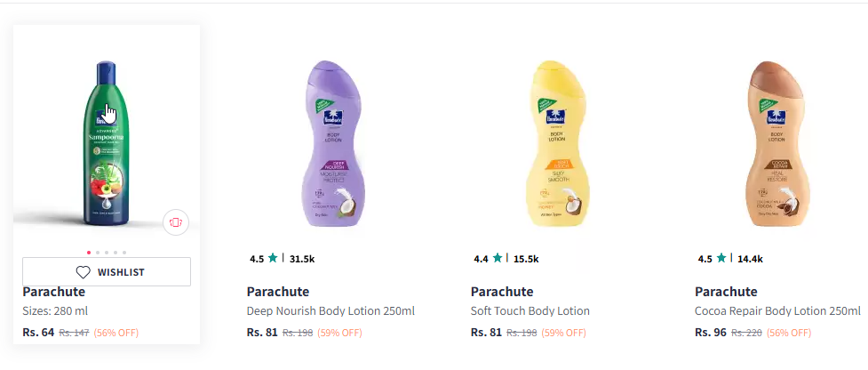
Task: Open the brown Cocoa Repair lotion image
Action: [x=778, y=142]
